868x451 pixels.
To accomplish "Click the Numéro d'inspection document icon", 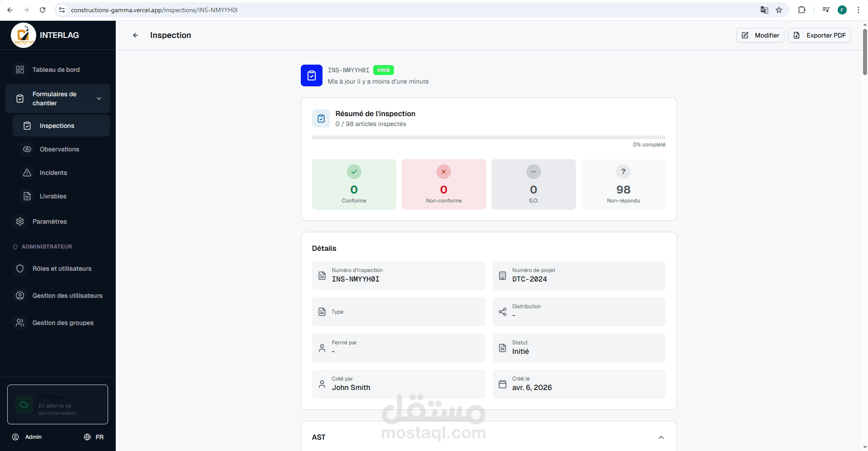I will coord(322,276).
